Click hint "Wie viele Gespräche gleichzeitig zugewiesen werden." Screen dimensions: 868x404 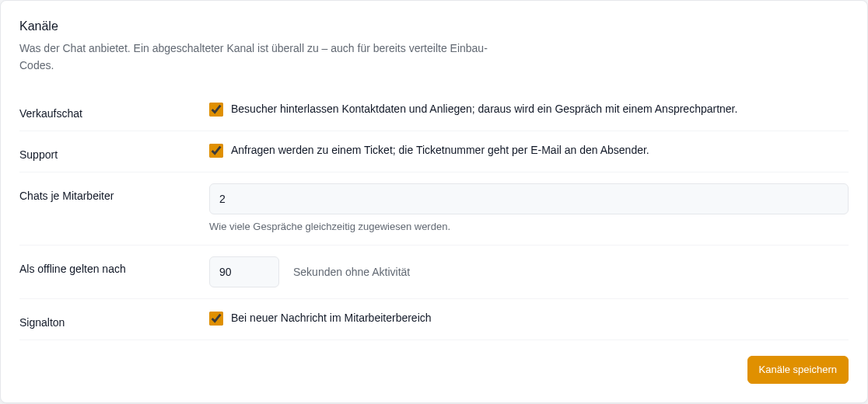pyautogui.click(x=330, y=227)
